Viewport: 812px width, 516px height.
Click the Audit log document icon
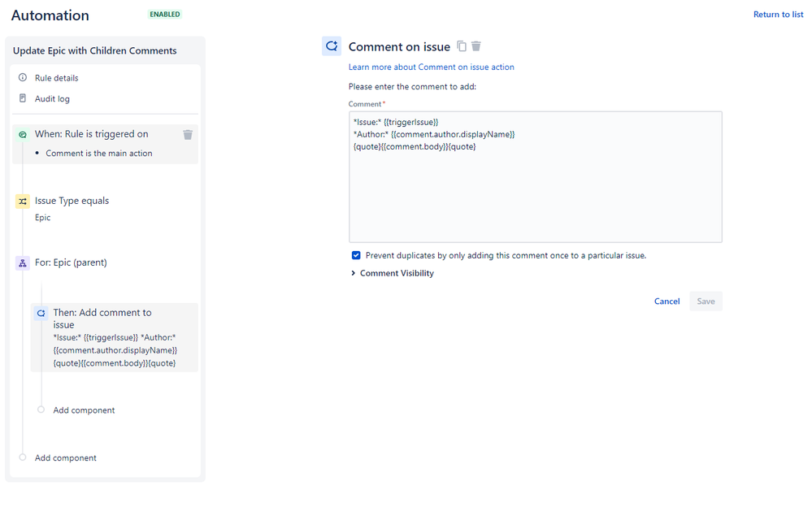click(23, 98)
